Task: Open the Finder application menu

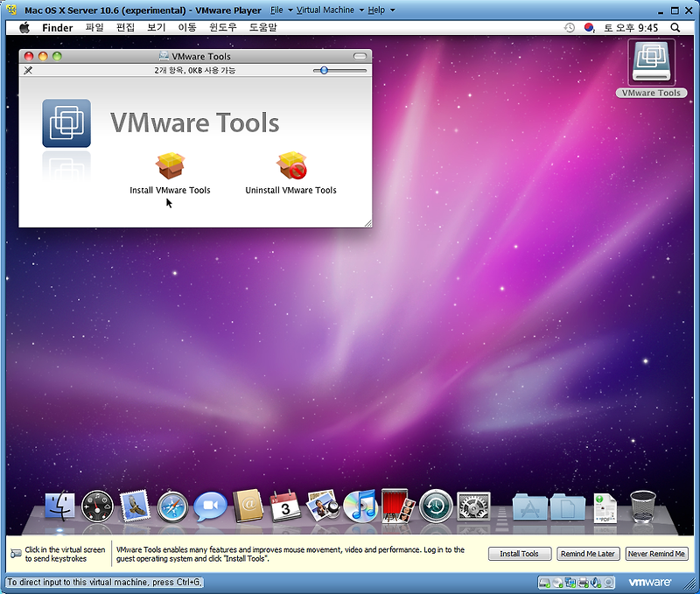Action: [57, 28]
